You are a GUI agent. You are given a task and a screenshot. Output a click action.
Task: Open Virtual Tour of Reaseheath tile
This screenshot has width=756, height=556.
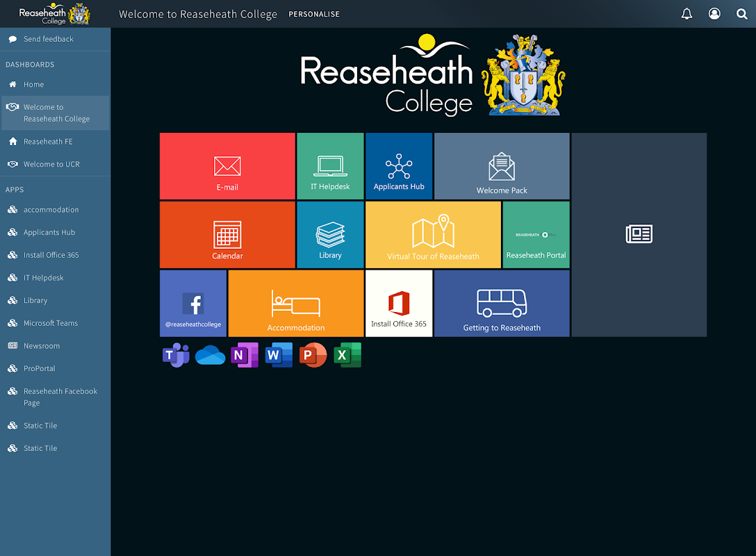[x=433, y=235]
